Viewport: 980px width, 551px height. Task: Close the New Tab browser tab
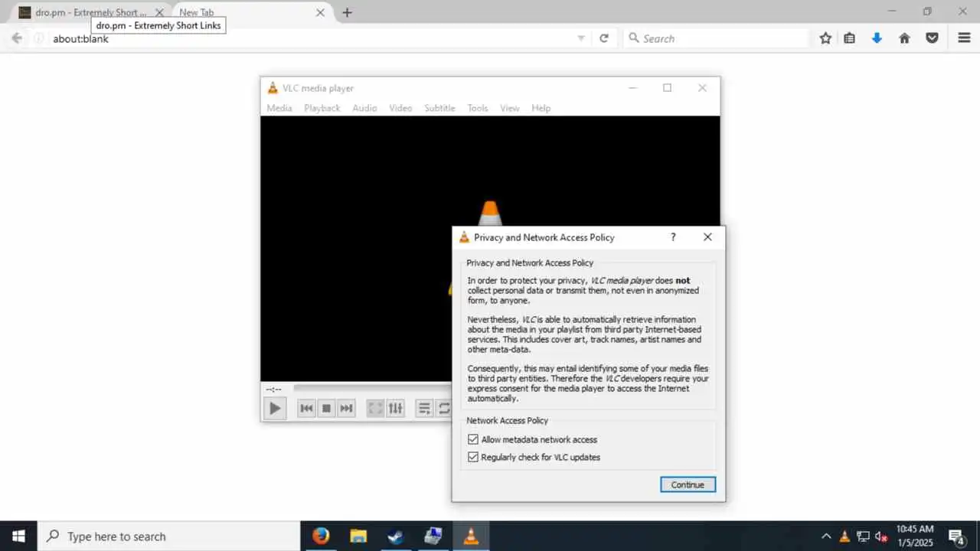[320, 12]
